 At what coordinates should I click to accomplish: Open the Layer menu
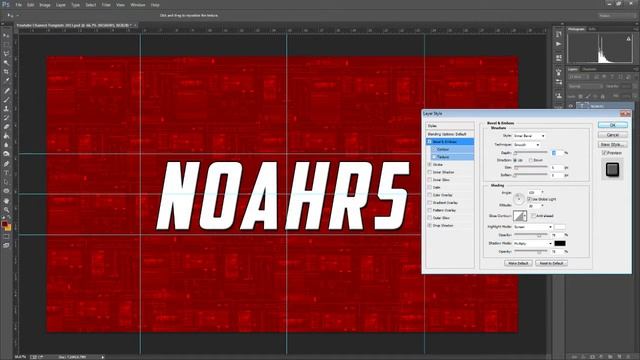tap(60, 5)
